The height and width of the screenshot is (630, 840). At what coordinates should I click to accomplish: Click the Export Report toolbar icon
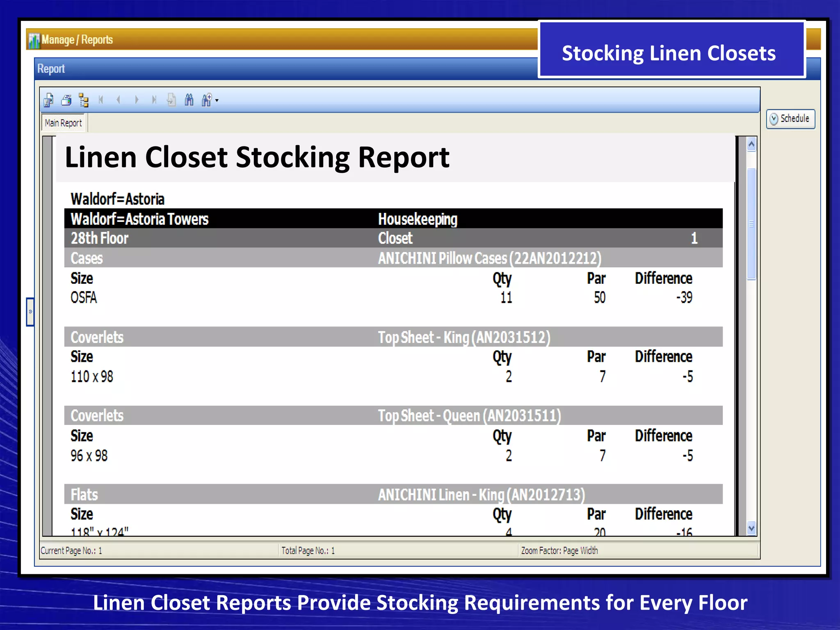click(x=49, y=100)
